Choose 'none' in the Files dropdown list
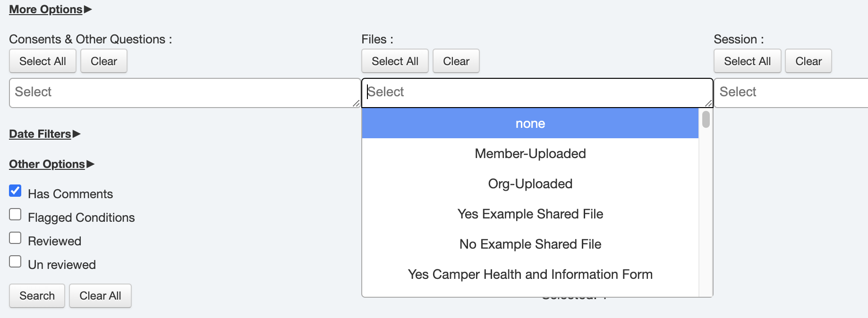This screenshot has width=868, height=318. 530,124
